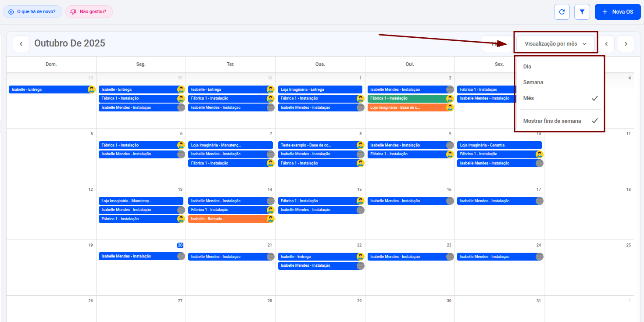This screenshot has height=322, width=644.
Task: Collapse the "Visualização por mês" dropdown
Action: (555, 44)
